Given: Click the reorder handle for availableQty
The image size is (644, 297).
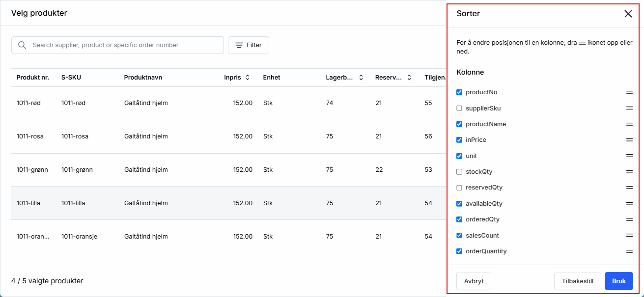Looking at the screenshot, I should tap(629, 204).
